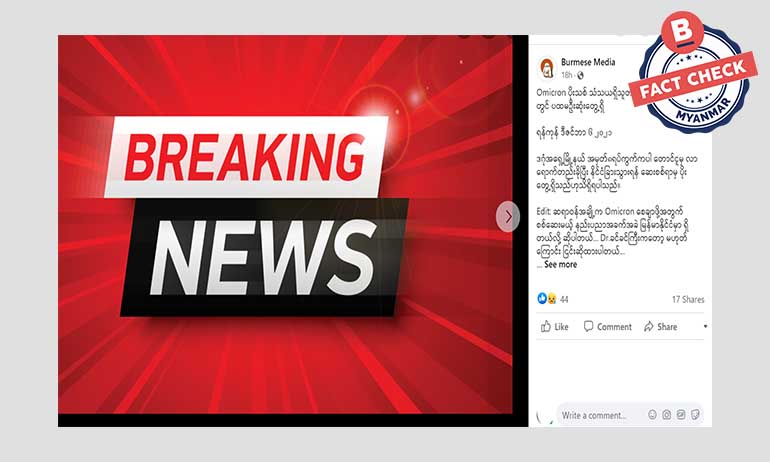Open the emoji picker in the comment box
770x462 pixels.
(x=652, y=414)
